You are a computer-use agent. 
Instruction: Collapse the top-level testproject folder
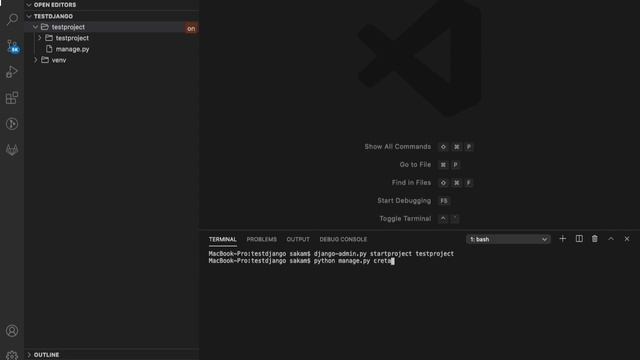tap(36, 27)
